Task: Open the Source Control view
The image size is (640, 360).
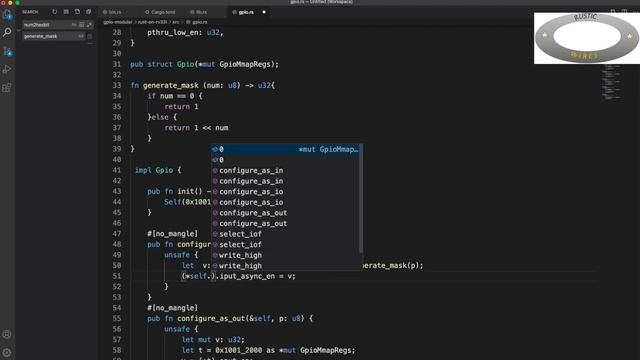Action: click(7, 51)
